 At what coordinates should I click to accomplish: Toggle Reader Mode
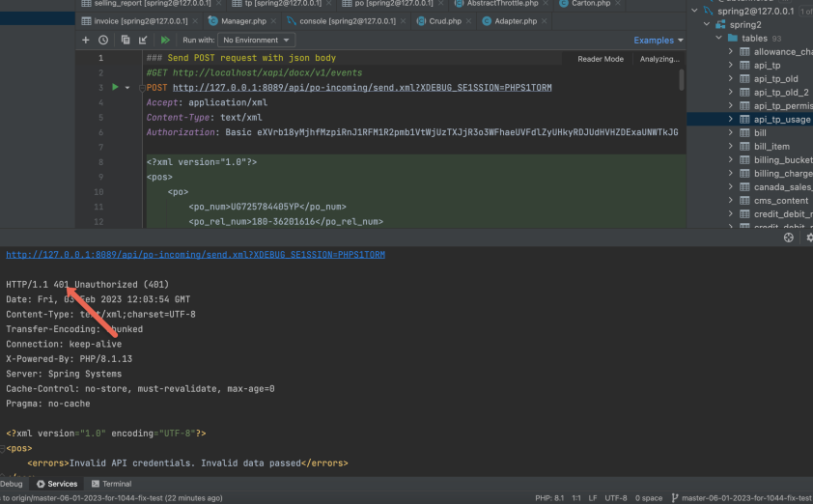tap(601, 59)
